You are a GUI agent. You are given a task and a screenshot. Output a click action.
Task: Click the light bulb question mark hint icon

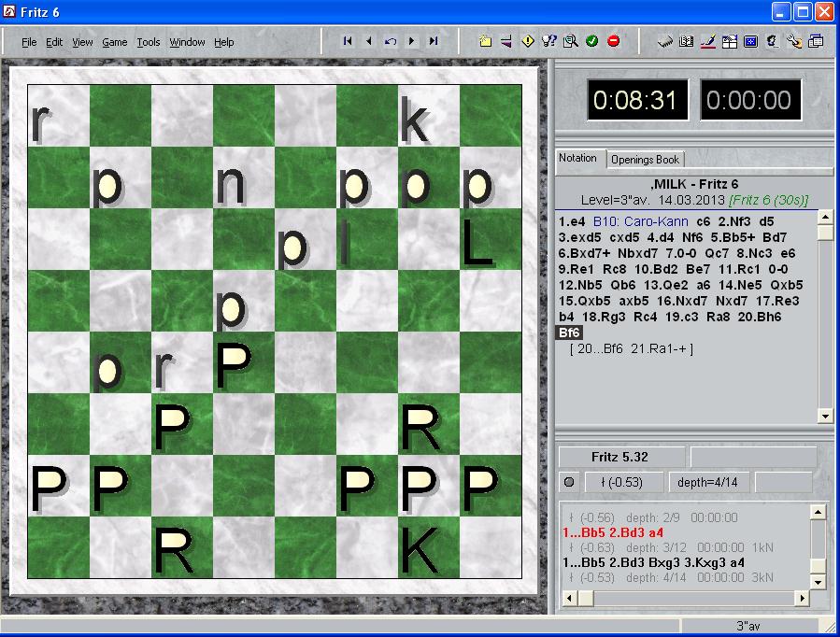pos(549,41)
